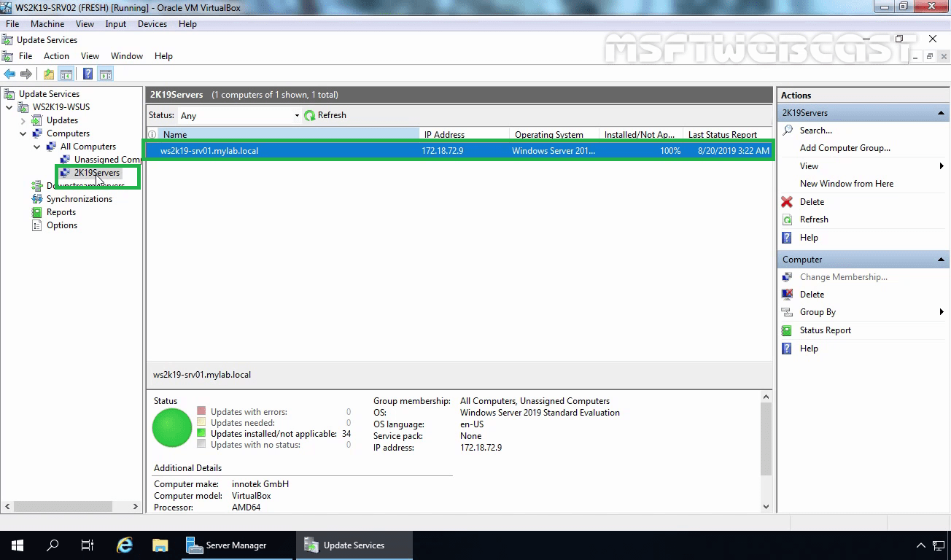Click Add Computer Group action
This screenshot has height=560, width=951.
(845, 148)
